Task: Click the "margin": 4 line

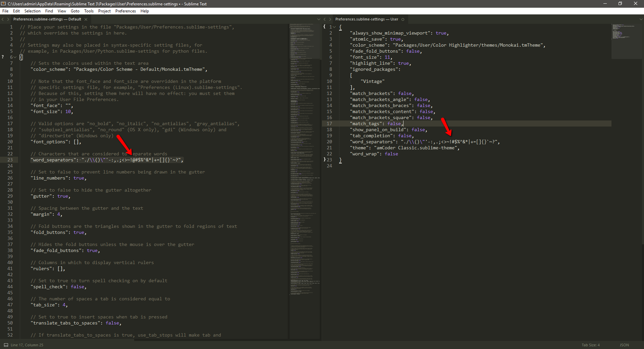Action: click(x=46, y=214)
